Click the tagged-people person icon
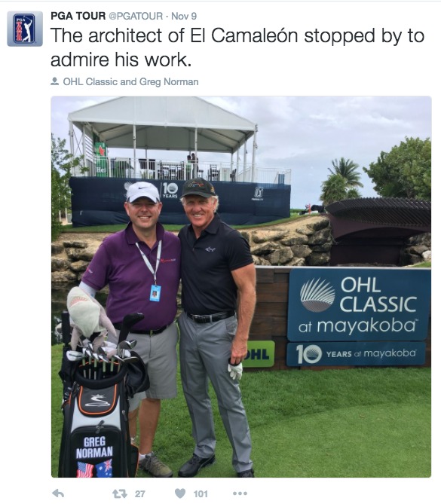The width and height of the screenshot is (441, 504). pyautogui.click(x=55, y=81)
